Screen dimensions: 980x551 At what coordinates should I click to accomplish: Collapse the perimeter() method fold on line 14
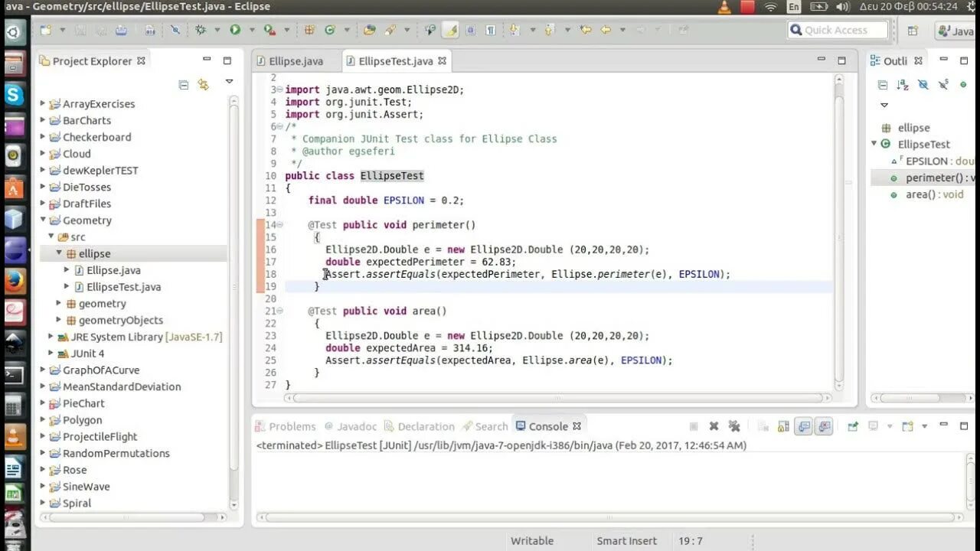279,225
